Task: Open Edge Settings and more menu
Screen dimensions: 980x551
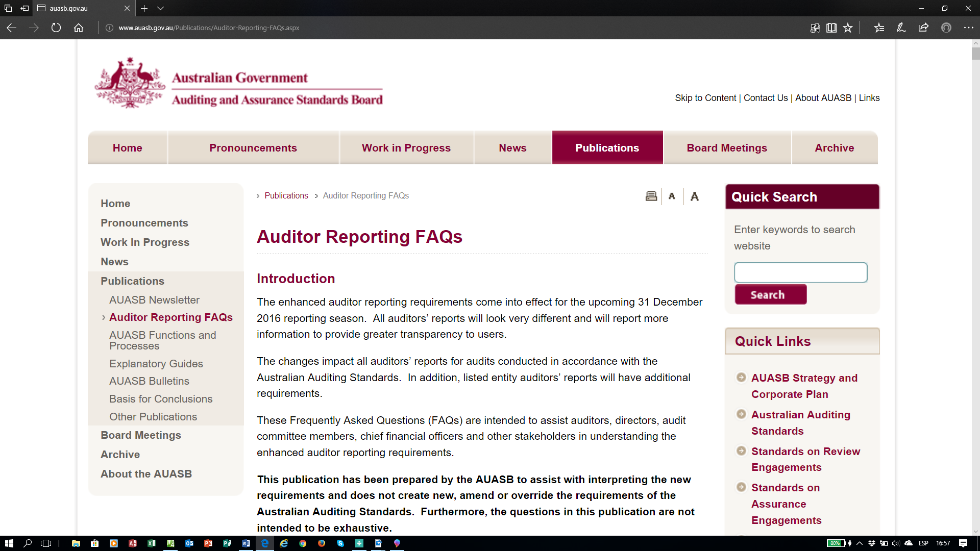Action: tap(968, 28)
